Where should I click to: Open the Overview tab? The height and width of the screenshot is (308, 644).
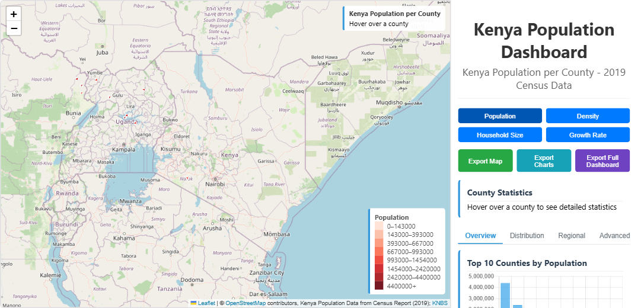point(480,236)
